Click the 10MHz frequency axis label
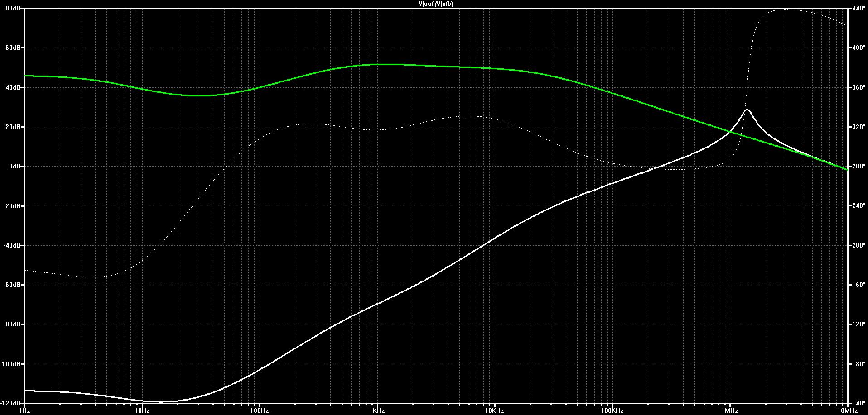The image size is (868, 415). pyautogui.click(x=848, y=411)
